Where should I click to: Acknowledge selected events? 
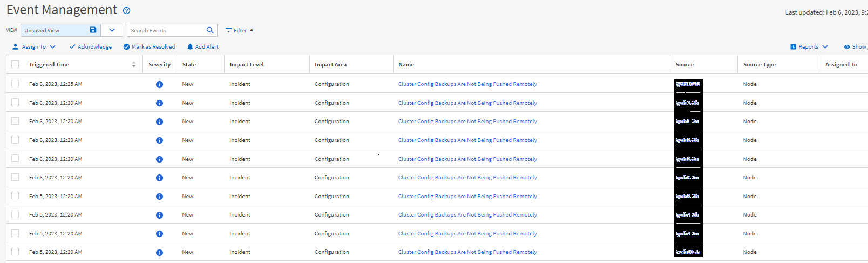click(x=90, y=47)
